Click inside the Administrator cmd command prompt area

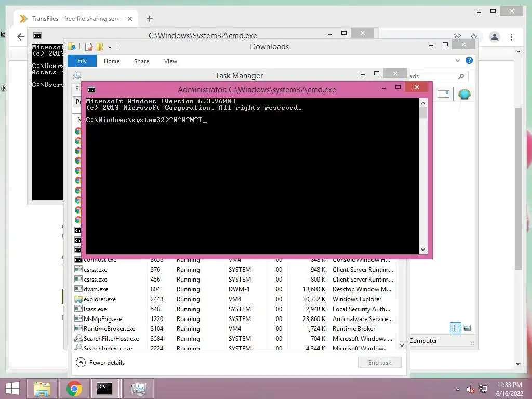tap(252, 176)
